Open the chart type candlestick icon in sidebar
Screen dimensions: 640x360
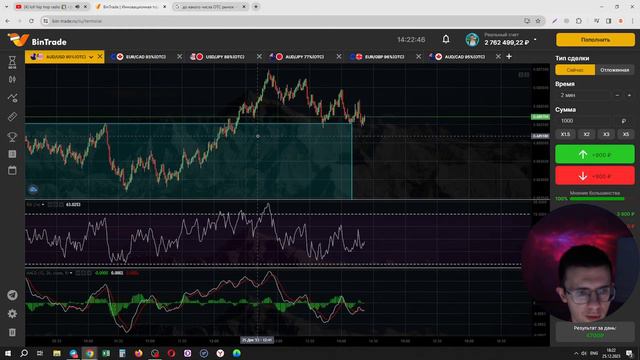(12, 80)
